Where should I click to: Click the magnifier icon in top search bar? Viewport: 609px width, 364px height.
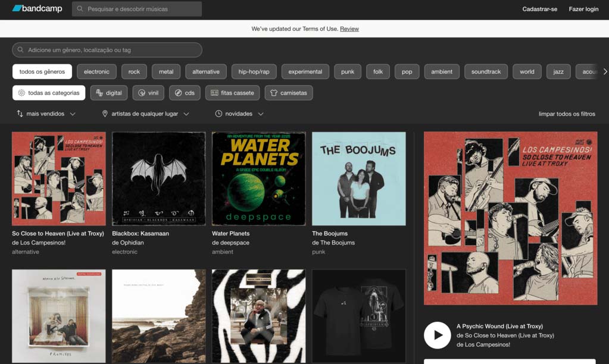coord(80,9)
